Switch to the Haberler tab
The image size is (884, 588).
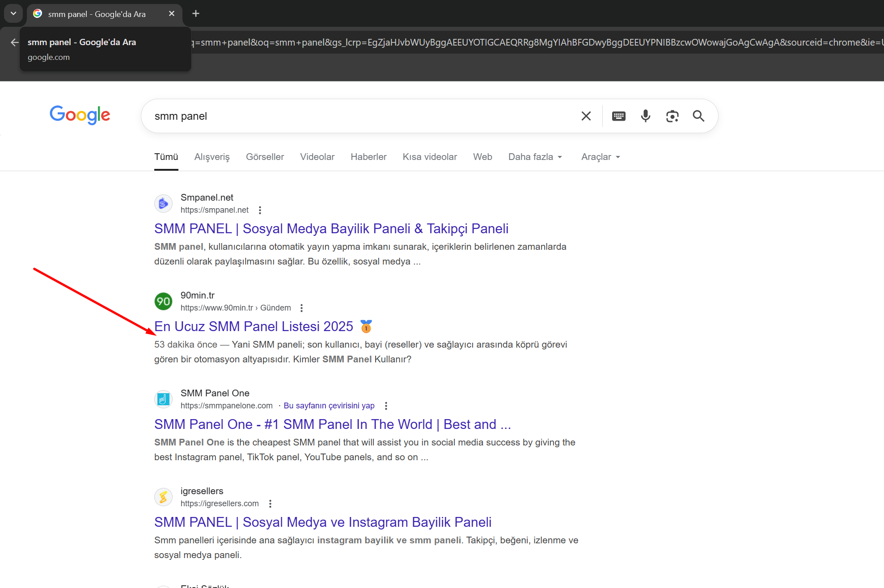[368, 157]
